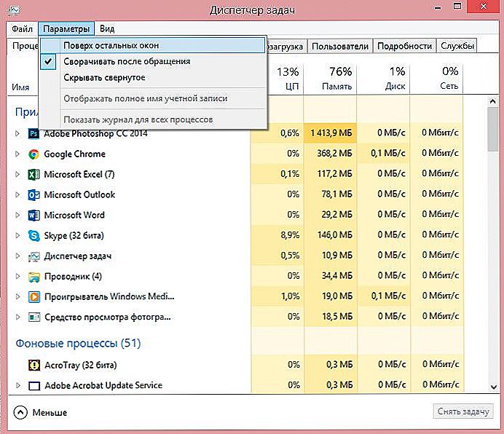Viewport: 504px width, 434px height.
Task: Click the Windows Media Player icon
Action: point(34,296)
